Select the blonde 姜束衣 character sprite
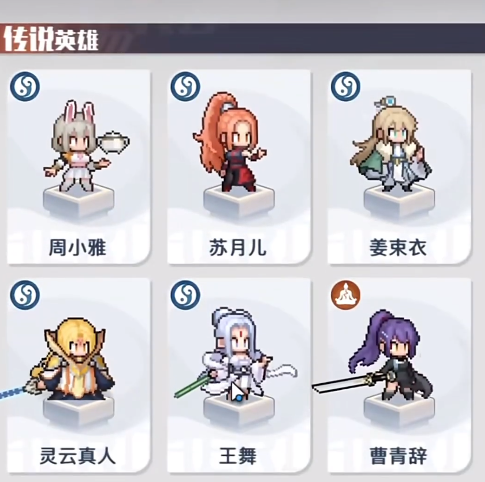The image size is (485, 482). tap(391, 144)
